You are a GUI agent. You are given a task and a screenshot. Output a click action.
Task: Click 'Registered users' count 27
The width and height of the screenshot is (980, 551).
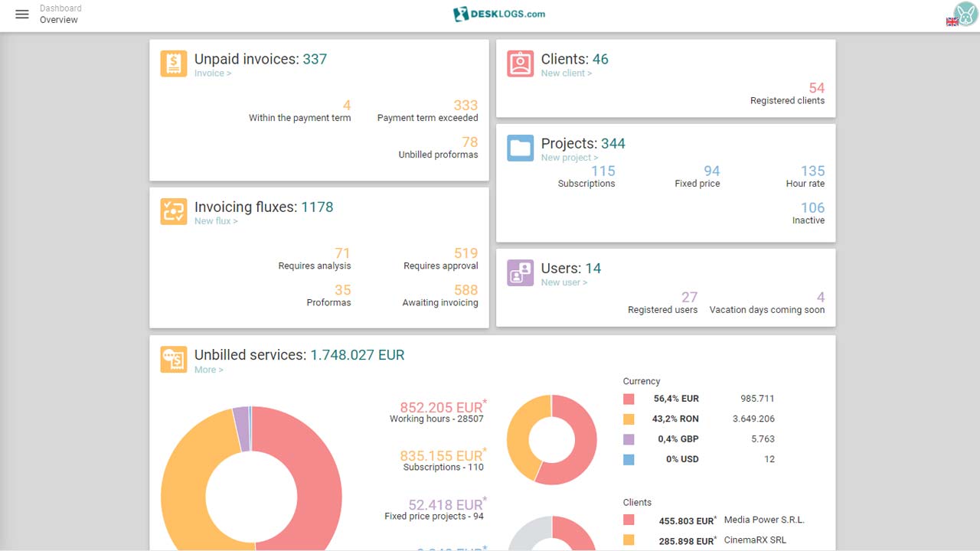pos(690,297)
